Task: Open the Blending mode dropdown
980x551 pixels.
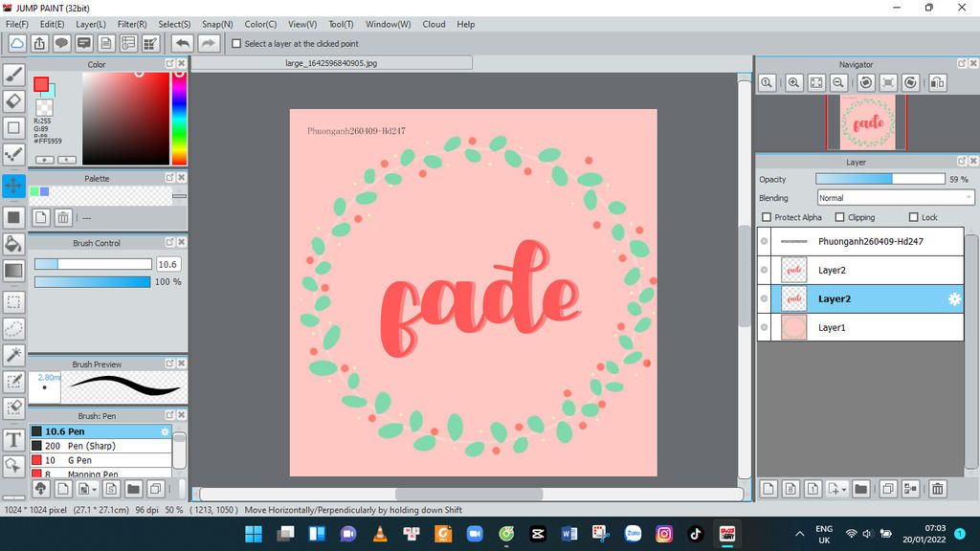Action: point(896,198)
